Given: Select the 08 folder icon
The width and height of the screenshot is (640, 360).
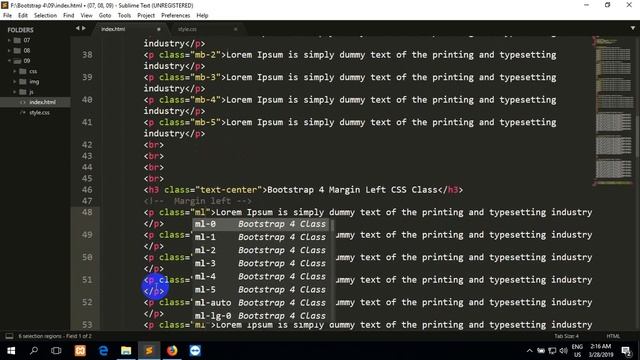Looking at the screenshot, I should pyautogui.click(x=17, y=51).
